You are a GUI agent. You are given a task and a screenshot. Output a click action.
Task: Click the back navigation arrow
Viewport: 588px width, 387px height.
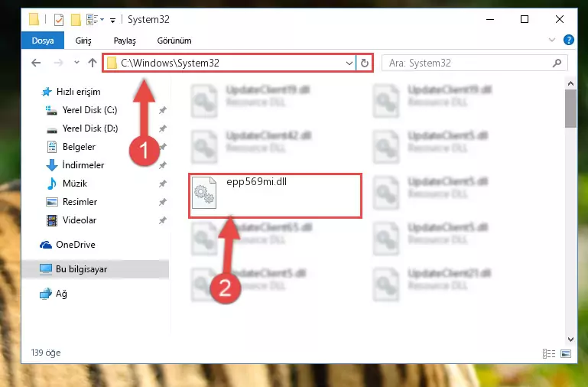[x=36, y=63]
